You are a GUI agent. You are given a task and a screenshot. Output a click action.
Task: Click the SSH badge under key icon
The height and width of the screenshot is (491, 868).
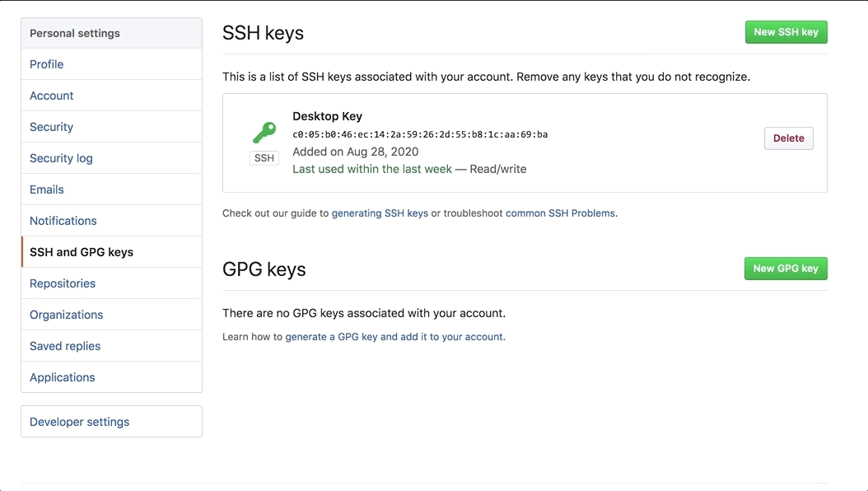264,158
